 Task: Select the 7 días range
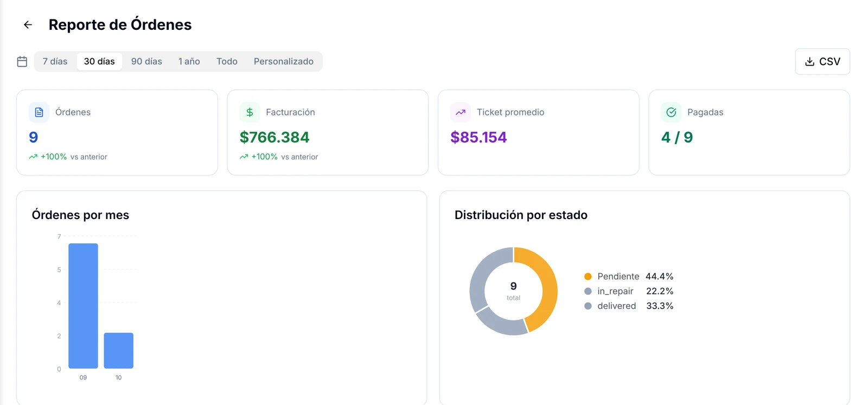pyautogui.click(x=55, y=61)
